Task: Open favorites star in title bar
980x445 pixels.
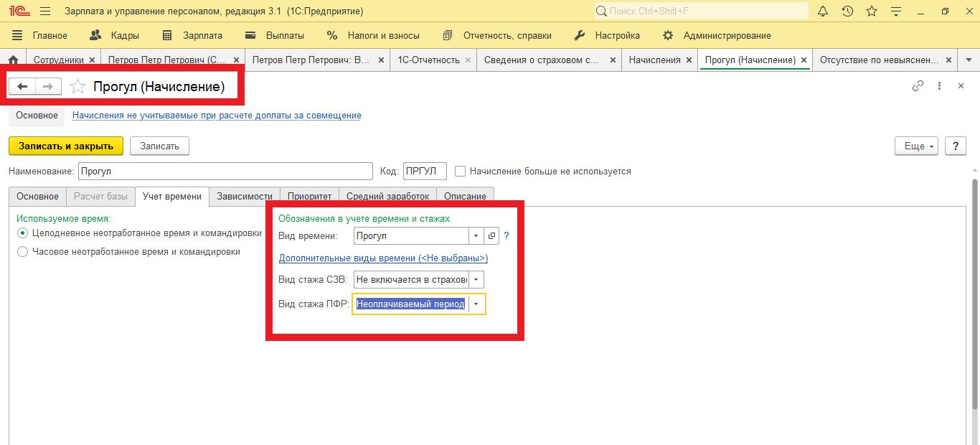Action: click(x=872, y=11)
